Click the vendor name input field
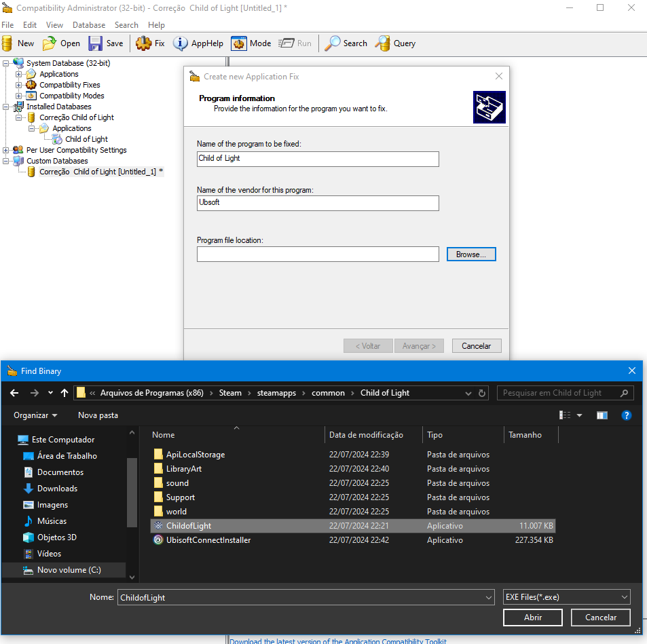 click(318, 203)
